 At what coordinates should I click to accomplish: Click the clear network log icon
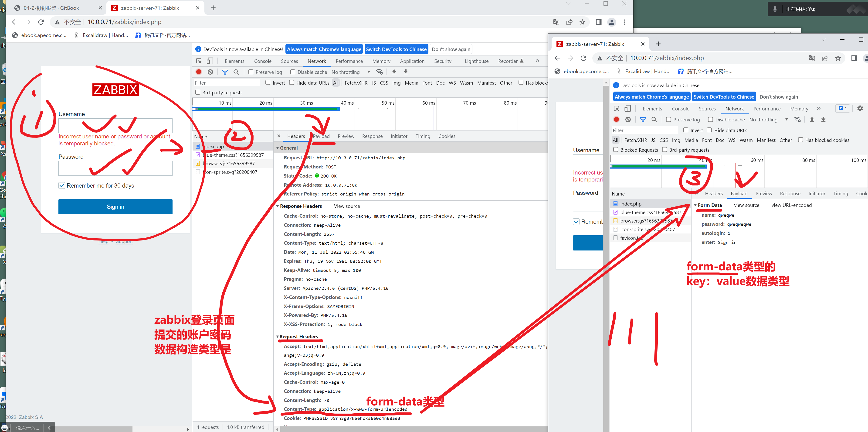pos(210,72)
